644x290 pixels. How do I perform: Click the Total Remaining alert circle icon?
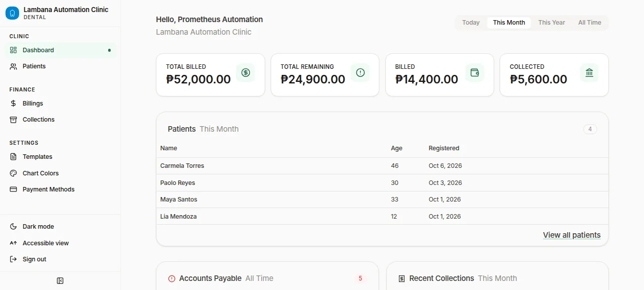click(360, 72)
